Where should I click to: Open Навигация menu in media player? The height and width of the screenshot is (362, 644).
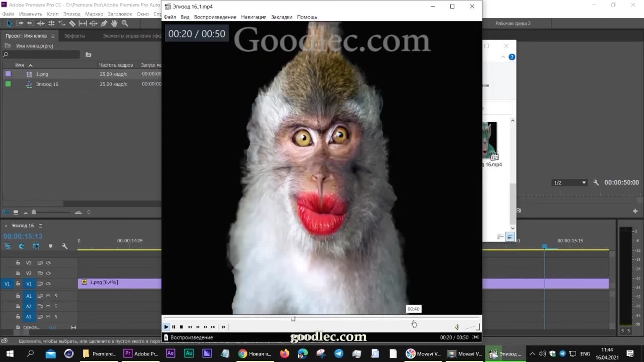coord(254,17)
